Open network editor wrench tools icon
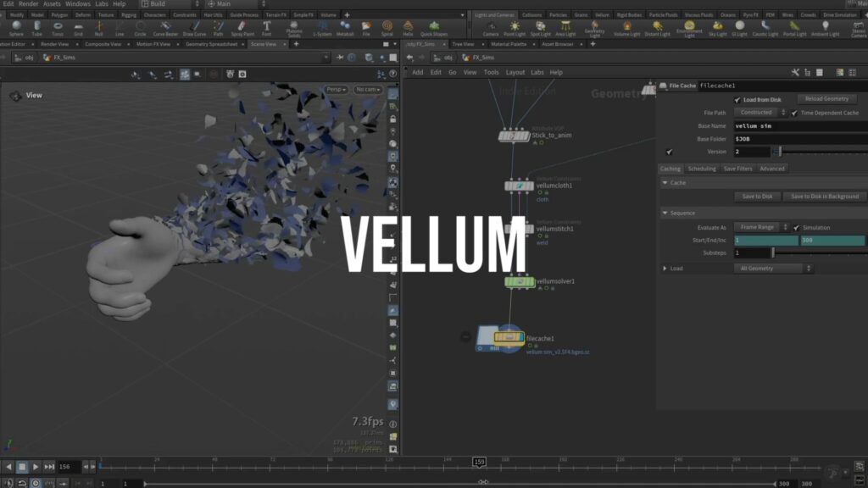This screenshot has height=488, width=868. [x=795, y=73]
